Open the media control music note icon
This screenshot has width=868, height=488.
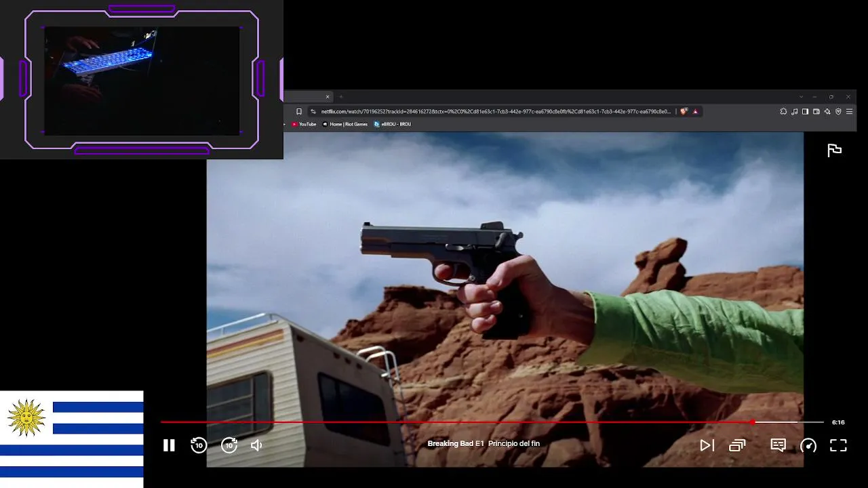pyautogui.click(x=794, y=112)
